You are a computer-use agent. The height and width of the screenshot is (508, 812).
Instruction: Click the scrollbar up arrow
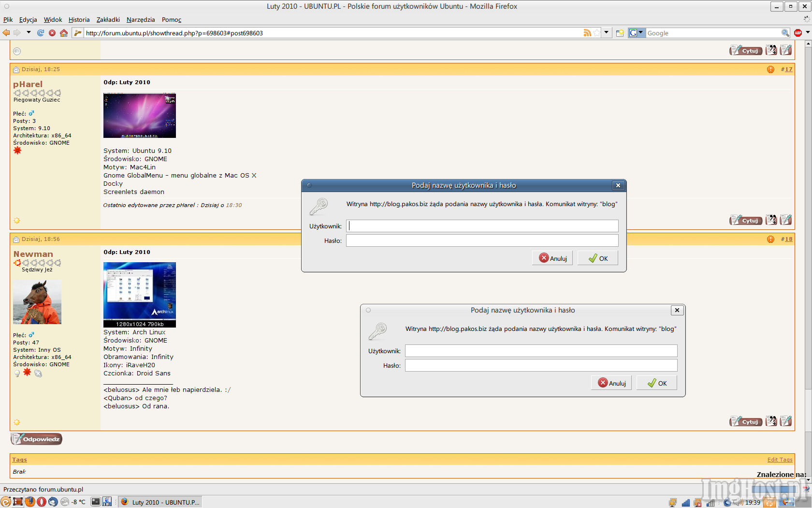pyautogui.click(x=808, y=44)
